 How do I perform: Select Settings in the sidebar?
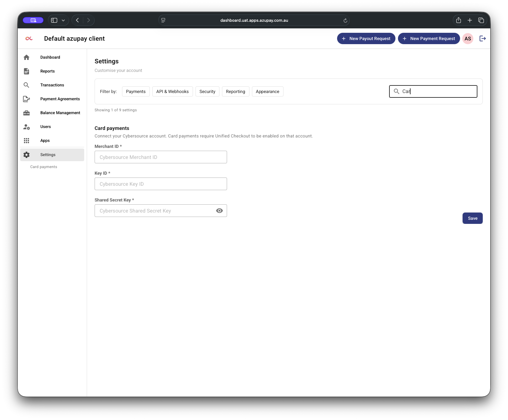(x=52, y=155)
